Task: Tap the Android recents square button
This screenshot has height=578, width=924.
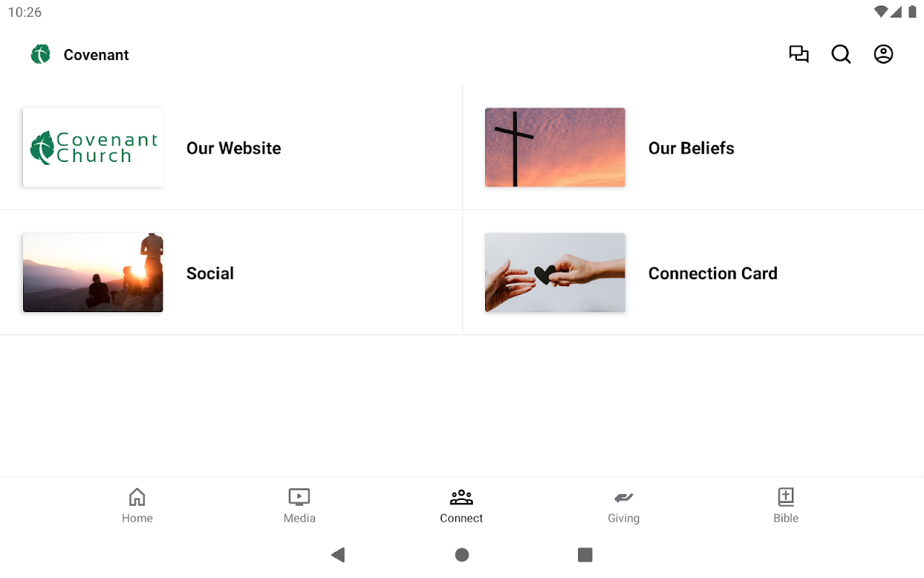Action: [x=585, y=555]
